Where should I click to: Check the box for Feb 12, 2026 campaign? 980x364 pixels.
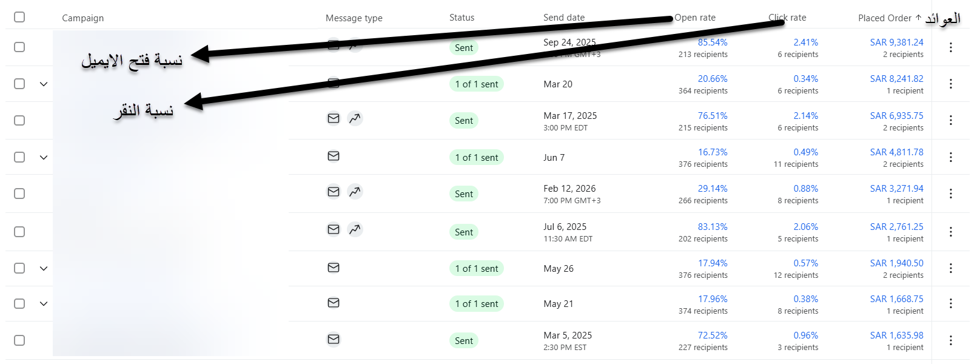[x=19, y=194]
